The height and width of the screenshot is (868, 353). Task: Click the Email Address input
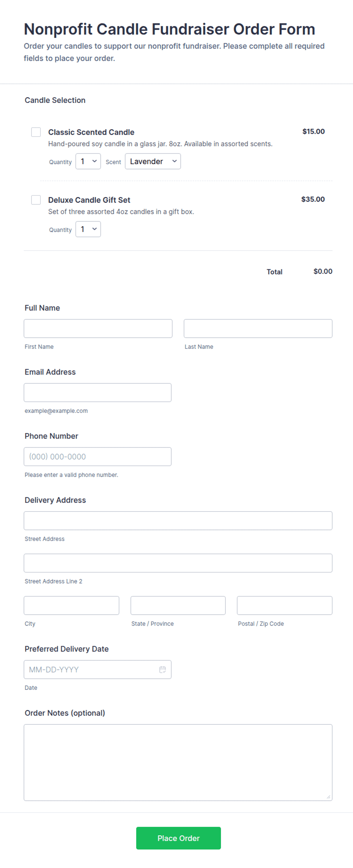(98, 392)
